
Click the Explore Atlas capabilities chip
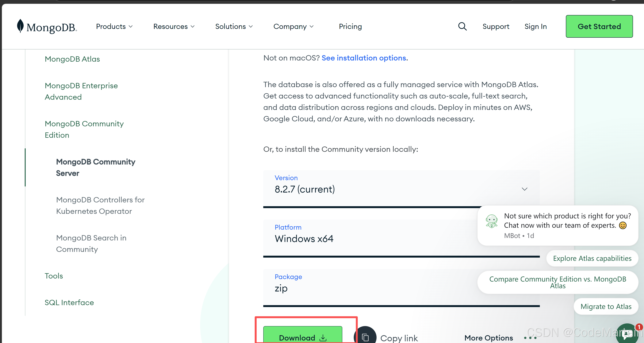[x=592, y=258]
